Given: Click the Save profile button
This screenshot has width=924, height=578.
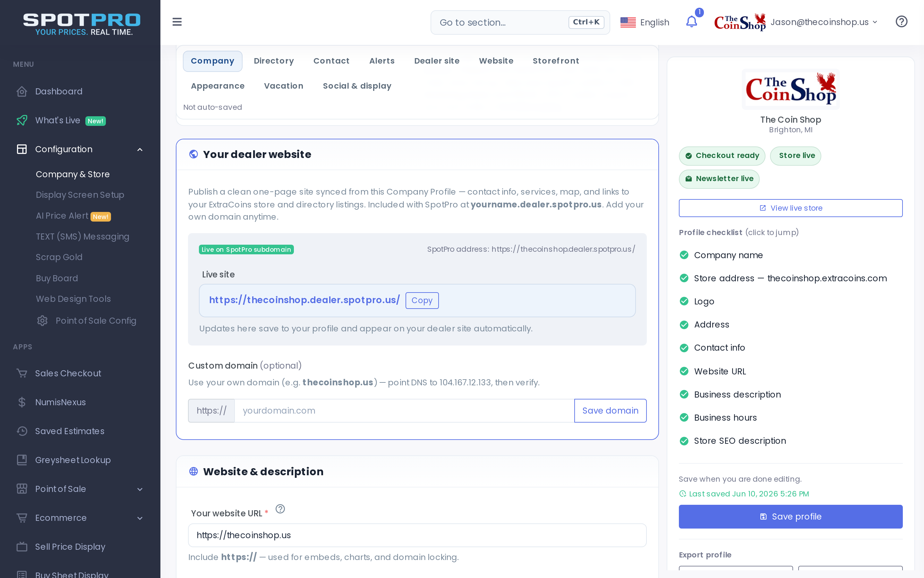Looking at the screenshot, I should point(790,517).
